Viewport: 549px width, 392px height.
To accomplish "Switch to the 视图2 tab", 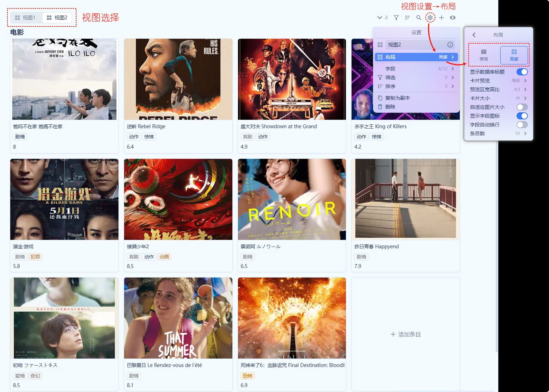I will click(x=57, y=18).
